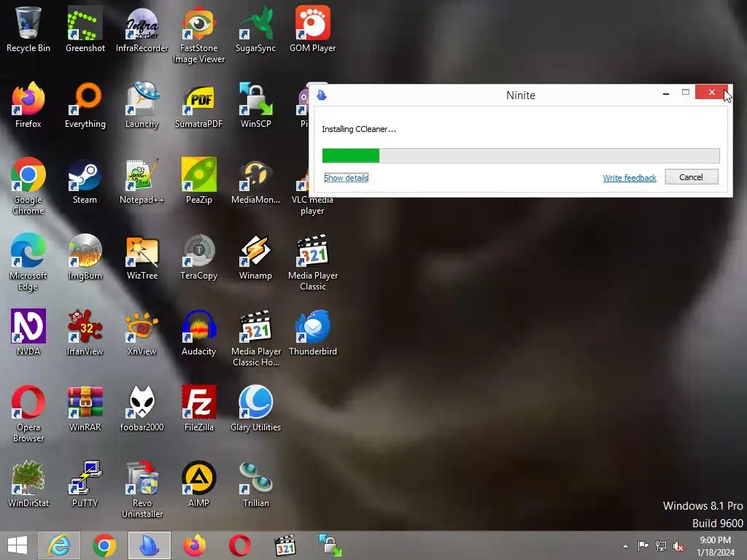The height and width of the screenshot is (560, 747).
Task: Select the GOM Player desktop shortcut
Action: (x=312, y=29)
